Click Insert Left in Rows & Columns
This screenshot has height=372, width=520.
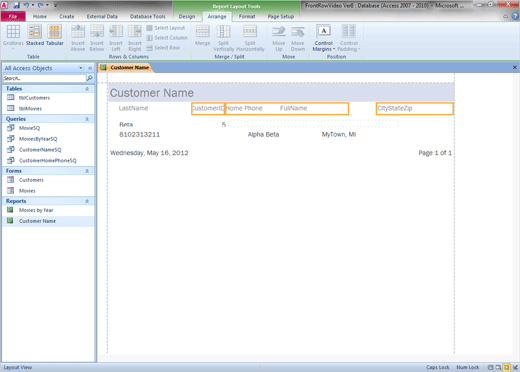116,38
